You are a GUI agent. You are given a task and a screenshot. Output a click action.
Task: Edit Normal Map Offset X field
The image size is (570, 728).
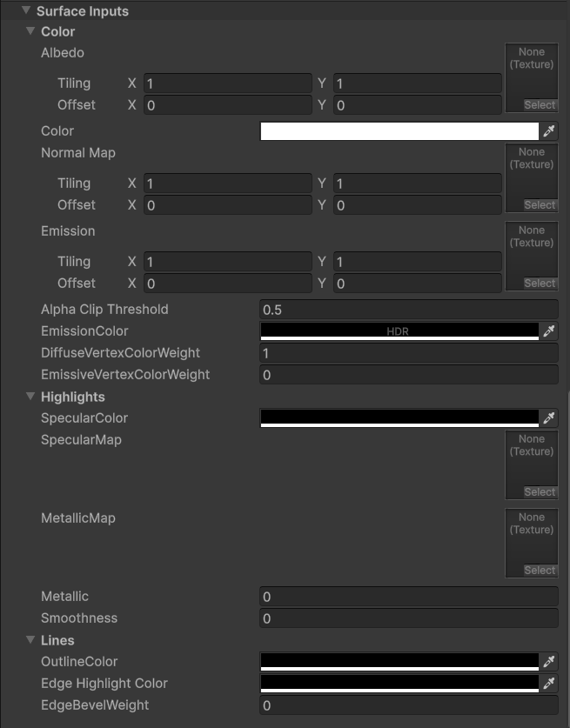(x=228, y=205)
